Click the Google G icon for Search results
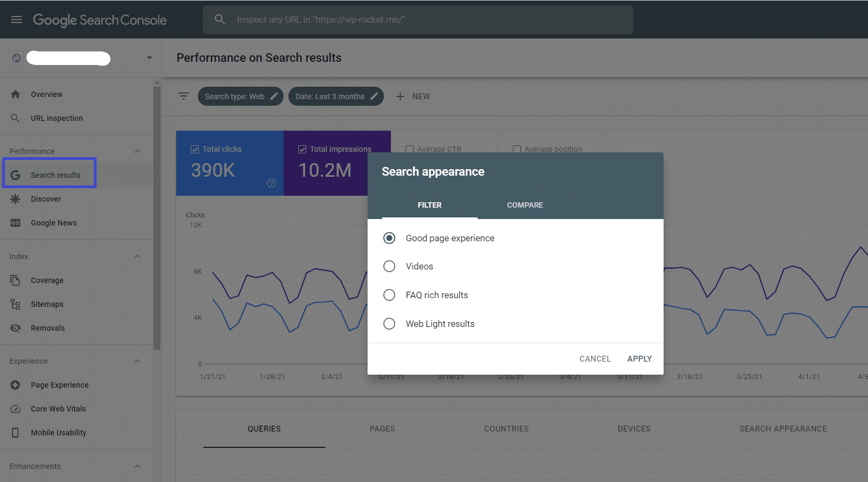The width and height of the screenshot is (868, 482). (x=15, y=175)
